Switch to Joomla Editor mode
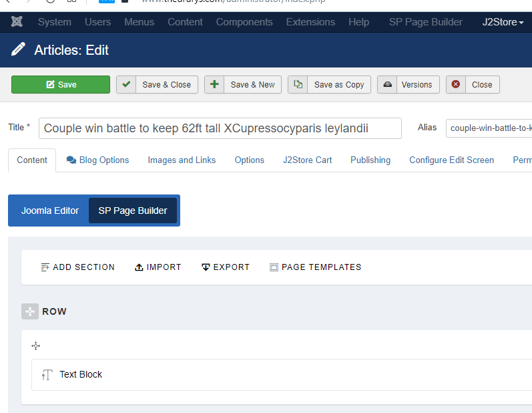This screenshot has width=532, height=413. pos(50,211)
